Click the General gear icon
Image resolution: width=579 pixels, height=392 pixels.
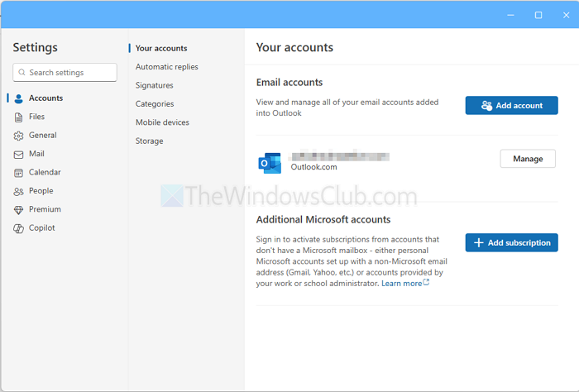(18, 136)
